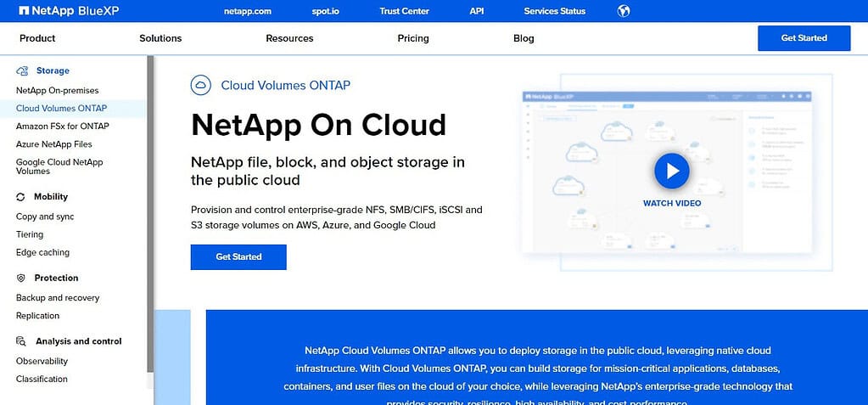Open Backup and recovery
Screen dimensions: 868x405
pyautogui.click(x=58, y=298)
